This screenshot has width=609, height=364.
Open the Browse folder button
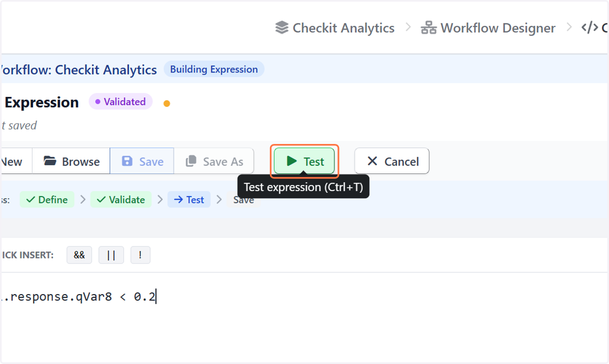tap(71, 161)
